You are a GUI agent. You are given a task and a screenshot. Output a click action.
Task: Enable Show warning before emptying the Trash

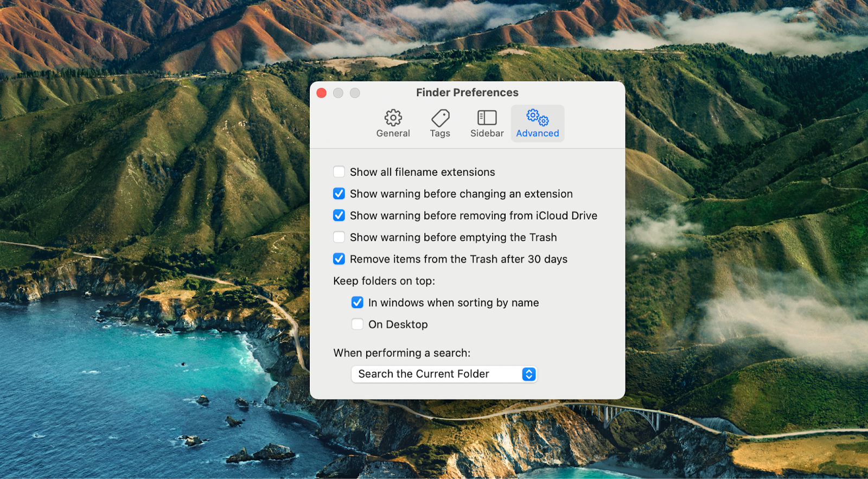pos(339,237)
